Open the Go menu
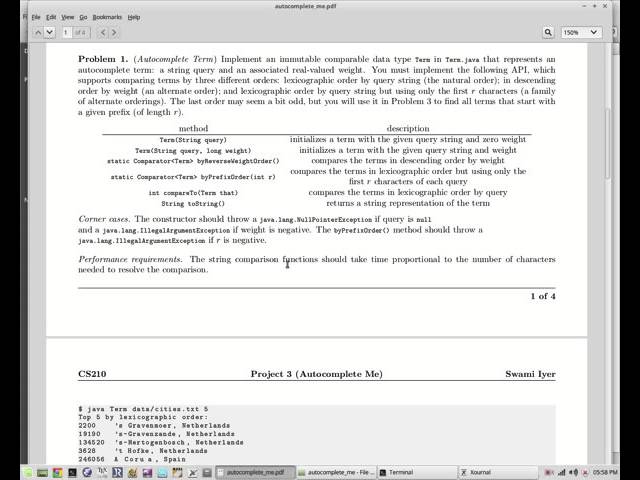Image resolution: width=640 pixels, height=480 pixels. point(83,17)
